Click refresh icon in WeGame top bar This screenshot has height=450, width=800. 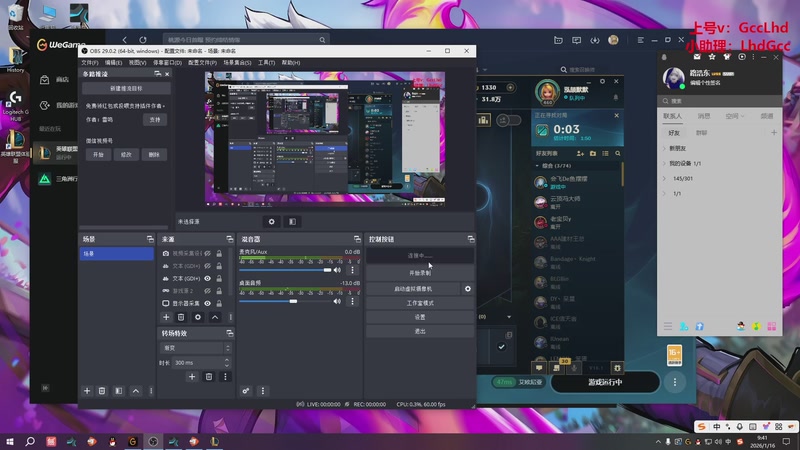143,39
